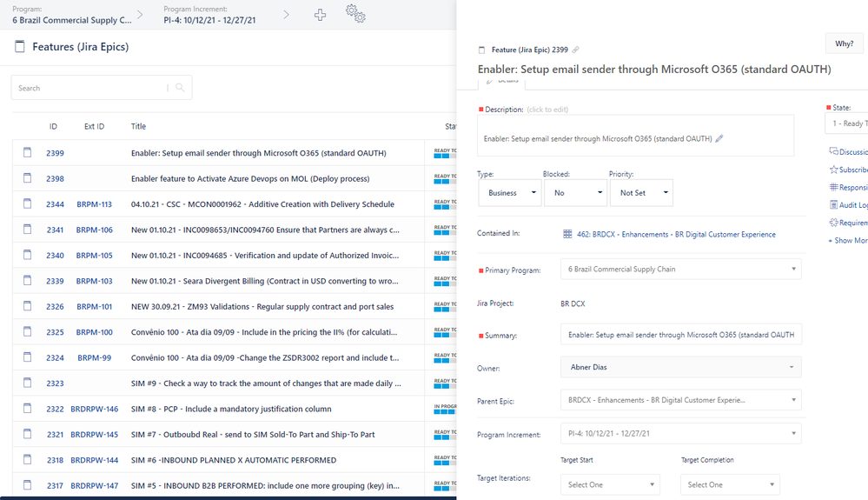Click the Requirements puzzle icon

click(833, 223)
